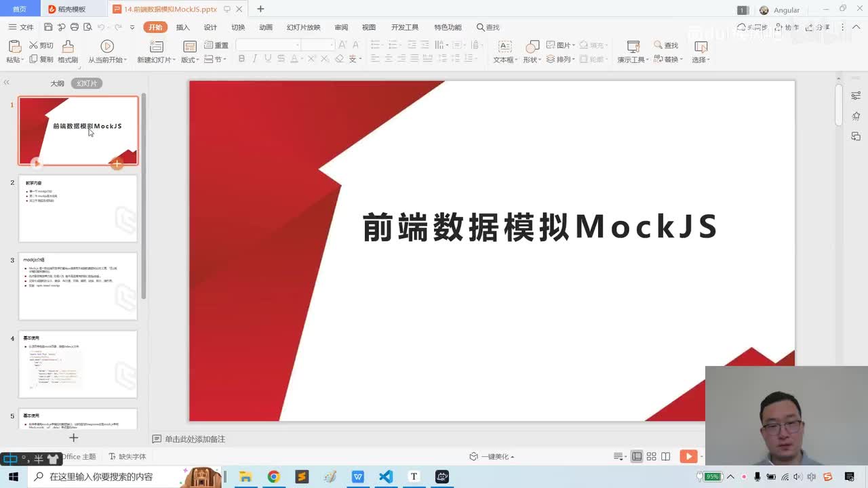868x488 pixels.
Task: Open the font name combo box
Action: pyautogui.click(x=269, y=45)
